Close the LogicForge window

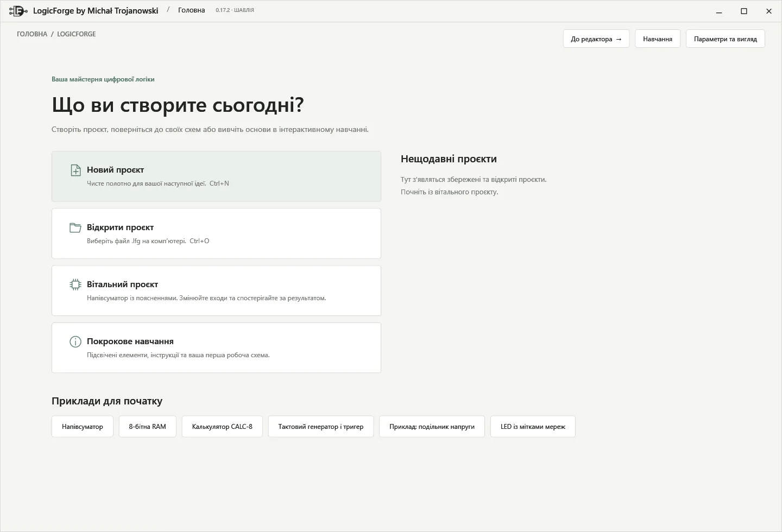769,11
